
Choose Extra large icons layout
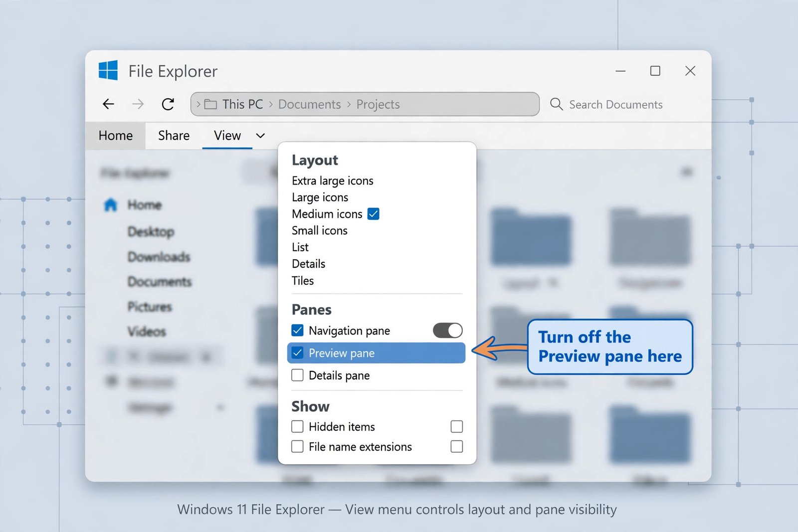(333, 180)
